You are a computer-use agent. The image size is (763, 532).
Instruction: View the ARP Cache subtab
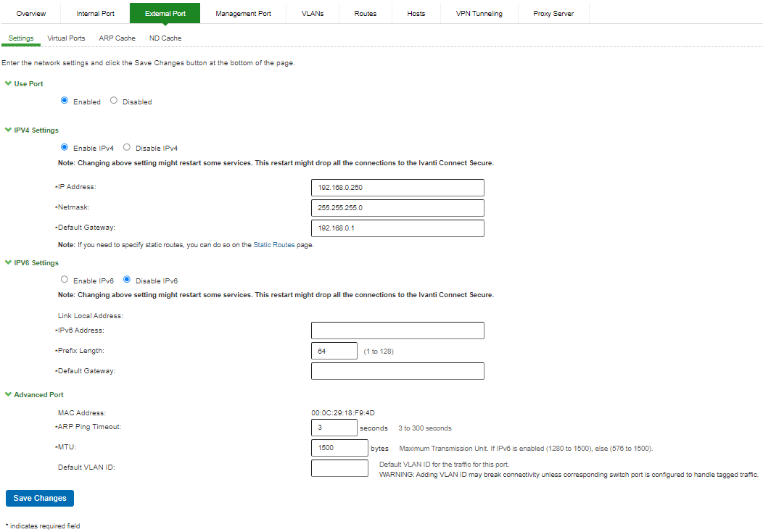(117, 38)
